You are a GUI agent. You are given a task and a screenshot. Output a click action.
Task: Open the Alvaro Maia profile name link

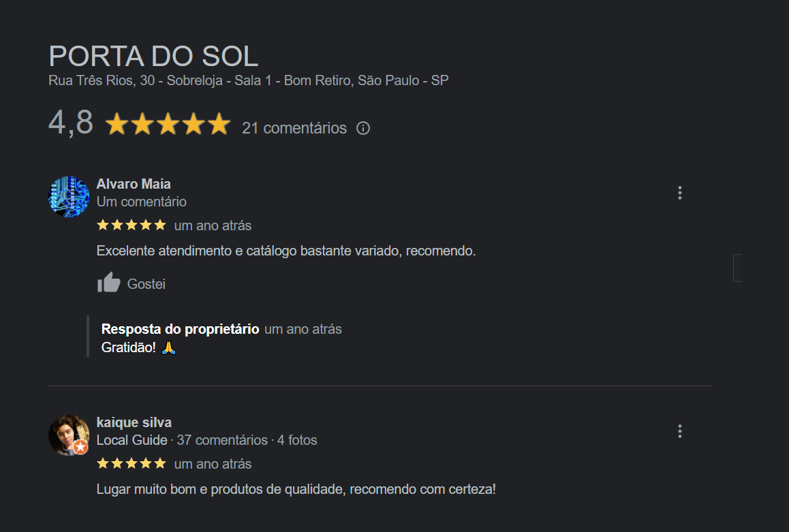click(134, 184)
